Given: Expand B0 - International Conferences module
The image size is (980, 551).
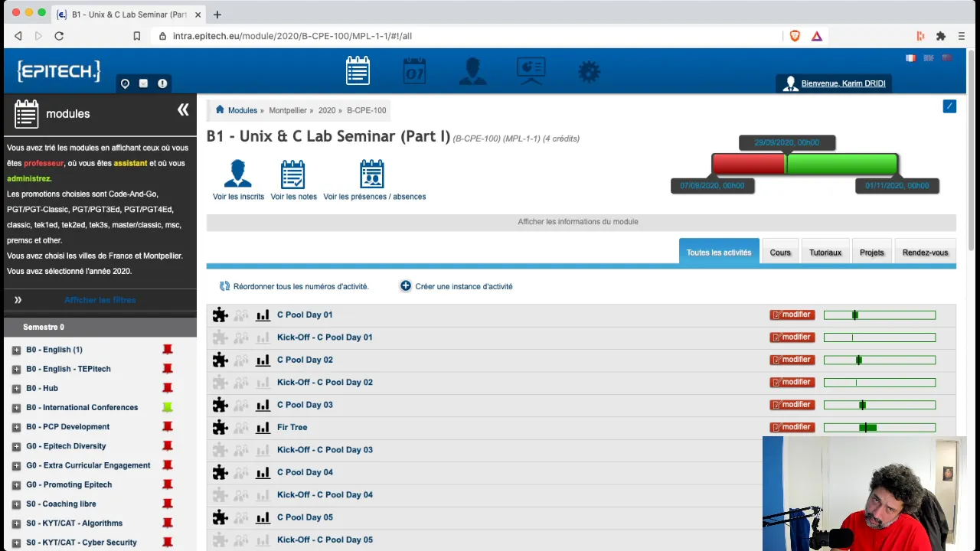Looking at the screenshot, I should click(x=16, y=408).
